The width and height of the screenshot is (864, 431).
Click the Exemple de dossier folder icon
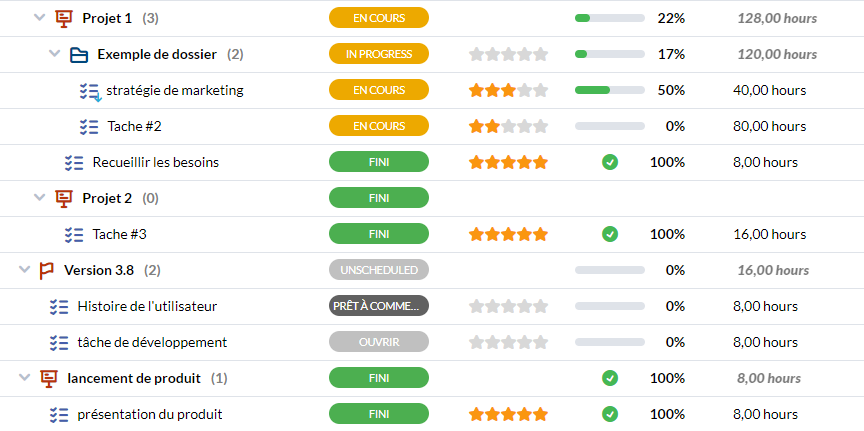tap(79, 55)
